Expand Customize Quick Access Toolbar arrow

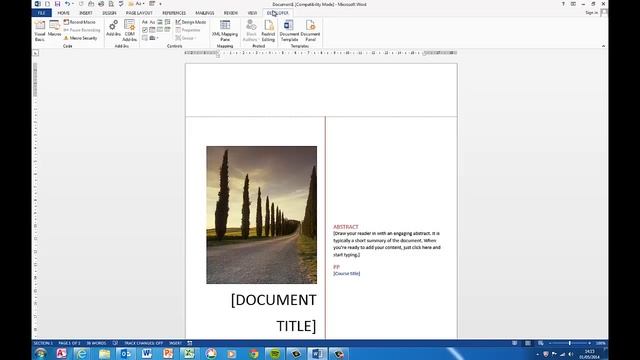point(160,4)
